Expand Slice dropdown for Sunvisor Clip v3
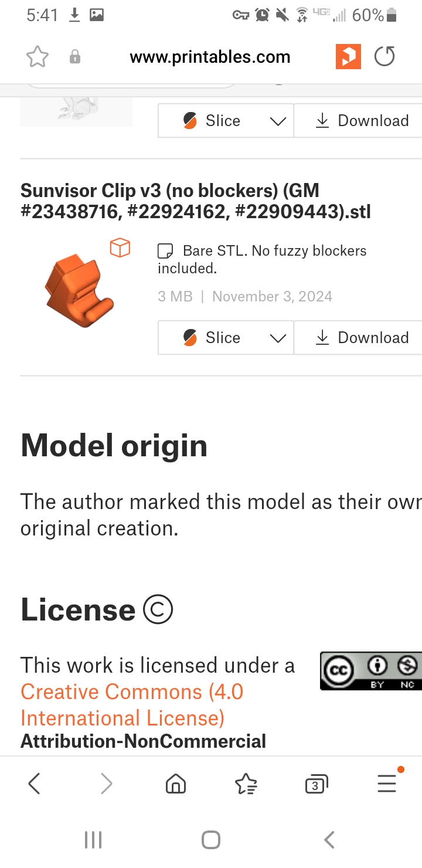 [278, 338]
